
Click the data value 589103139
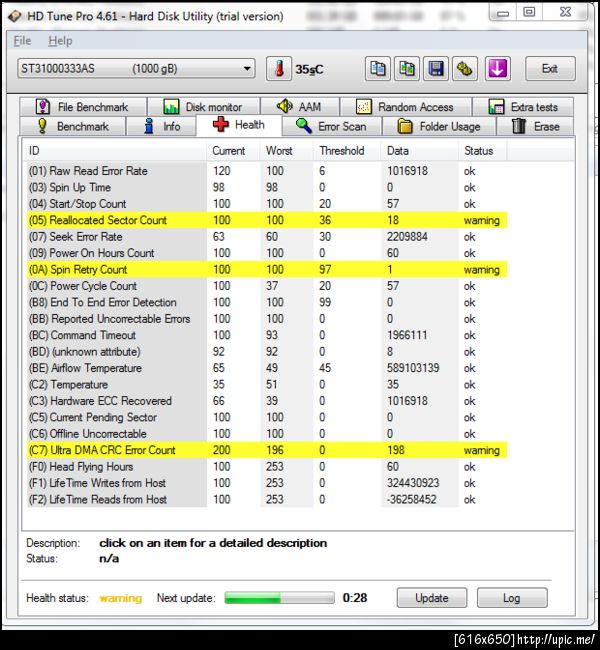[x=413, y=368]
